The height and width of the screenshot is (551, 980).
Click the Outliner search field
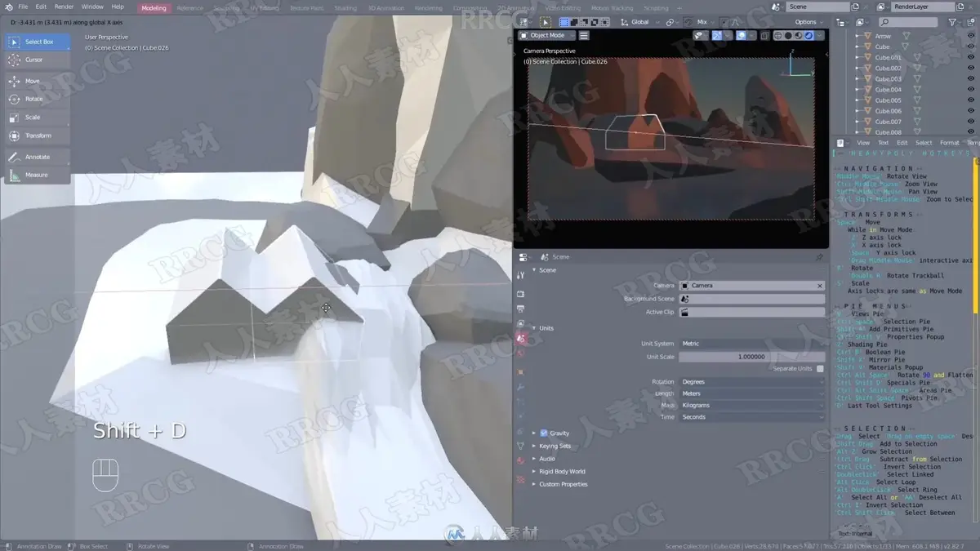[x=908, y=22]
